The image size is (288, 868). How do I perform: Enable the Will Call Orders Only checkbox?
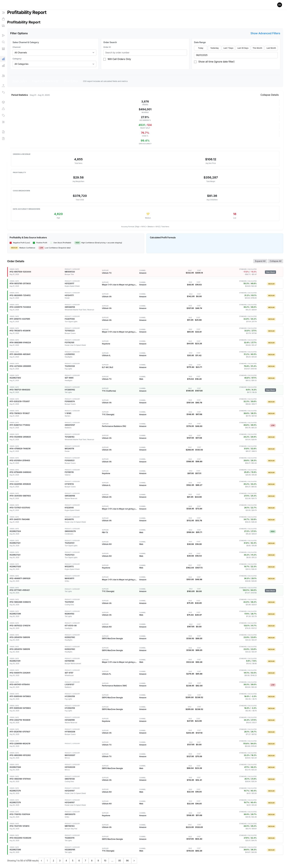[105, 59]
